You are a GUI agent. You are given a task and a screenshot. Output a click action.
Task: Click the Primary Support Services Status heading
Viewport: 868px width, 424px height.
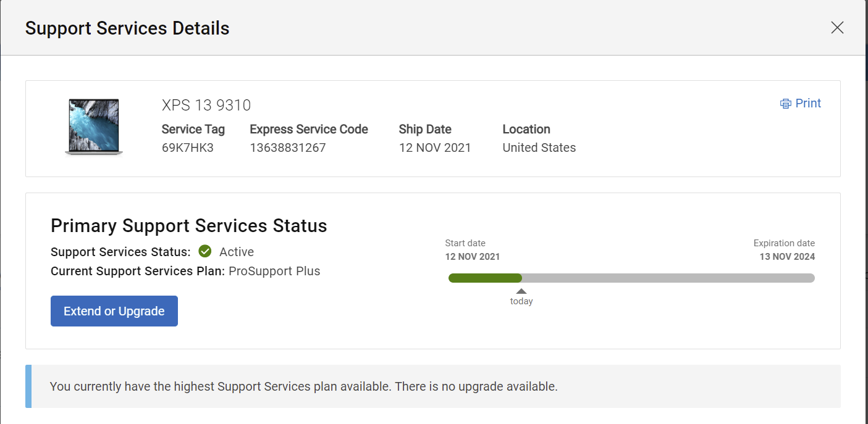[189, 226]
